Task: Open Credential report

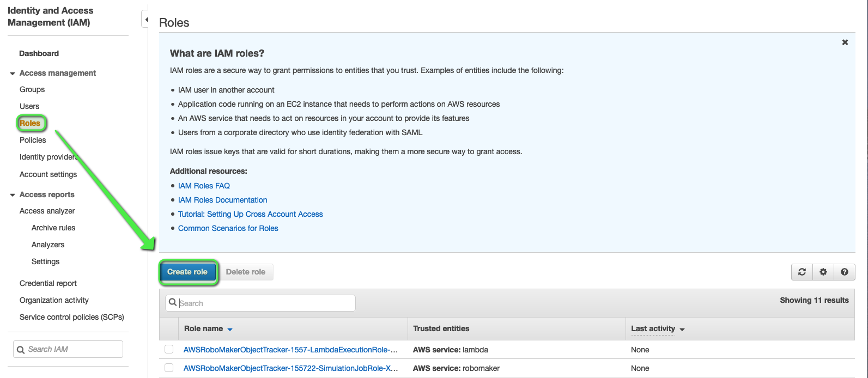Action: [x=48, y=283]
